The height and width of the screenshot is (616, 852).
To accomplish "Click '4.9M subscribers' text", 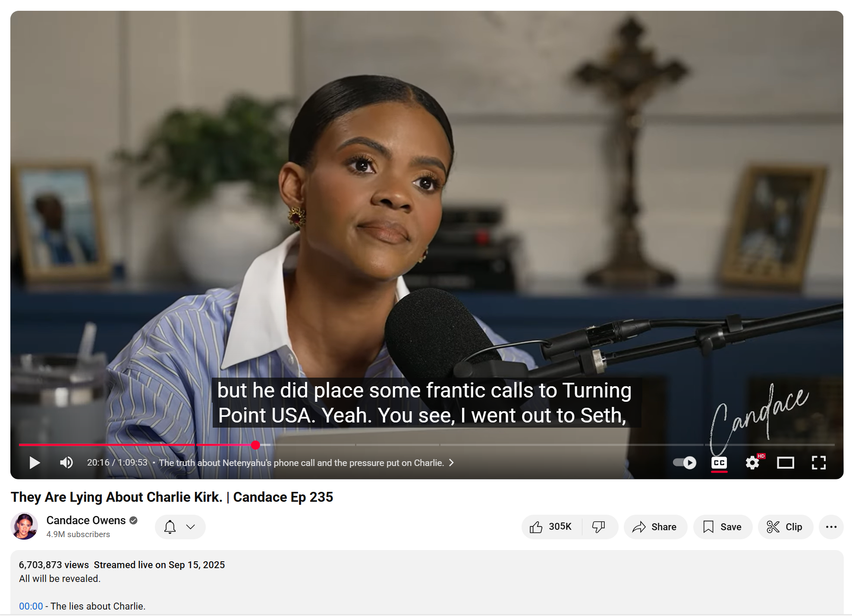I will coord(78,534).
